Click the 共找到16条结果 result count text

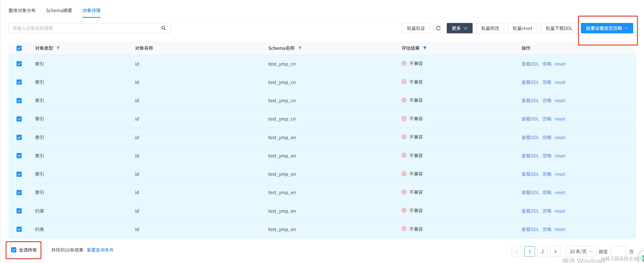[67, 250]
